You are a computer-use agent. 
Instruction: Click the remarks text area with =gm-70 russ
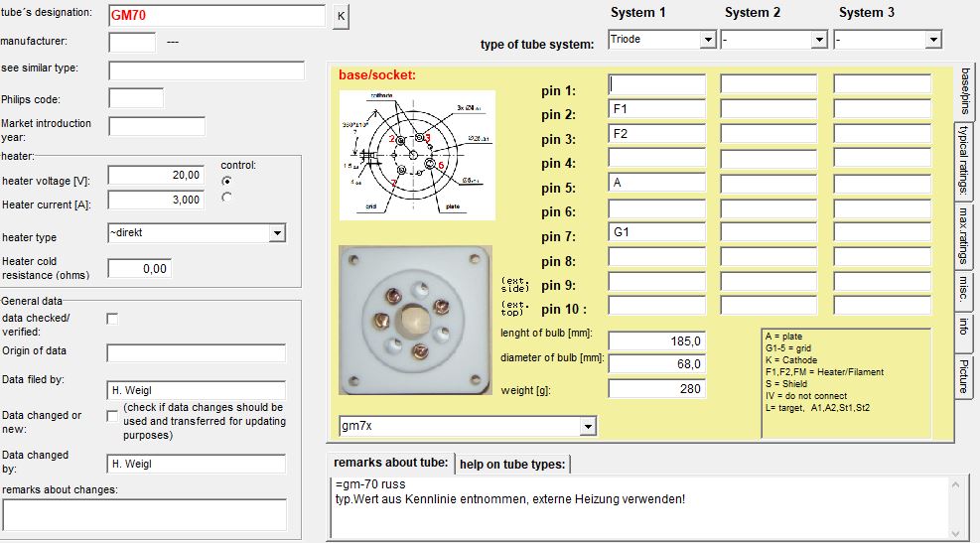(638, 507)
